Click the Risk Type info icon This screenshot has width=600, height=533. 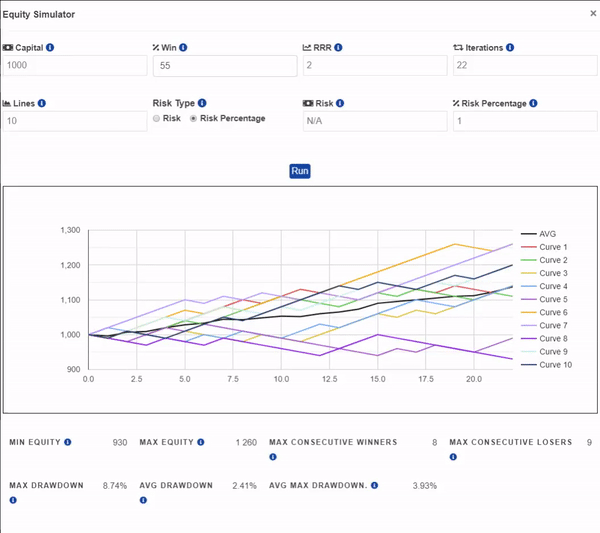[202, 102]
